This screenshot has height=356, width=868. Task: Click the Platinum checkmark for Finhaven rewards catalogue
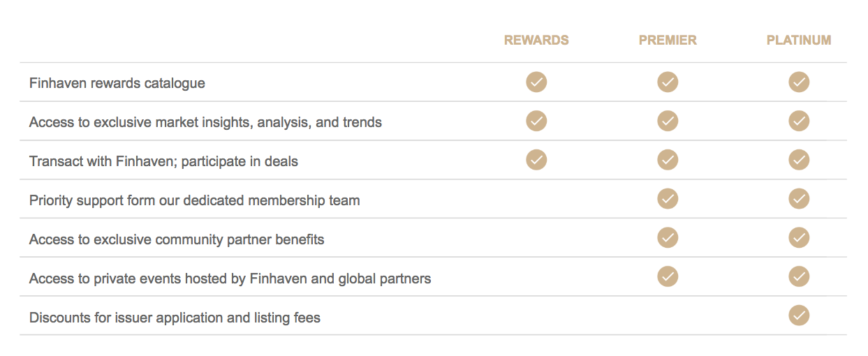pyautogui.click(x=799, y=82)
